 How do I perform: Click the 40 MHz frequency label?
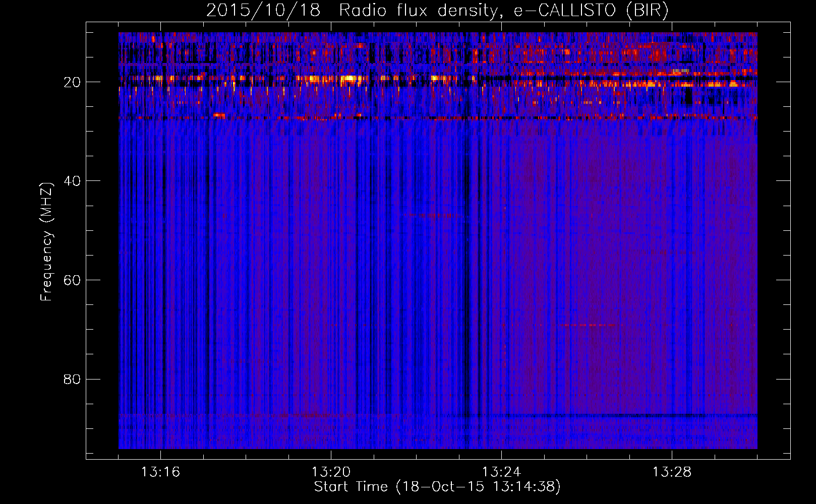73,181
